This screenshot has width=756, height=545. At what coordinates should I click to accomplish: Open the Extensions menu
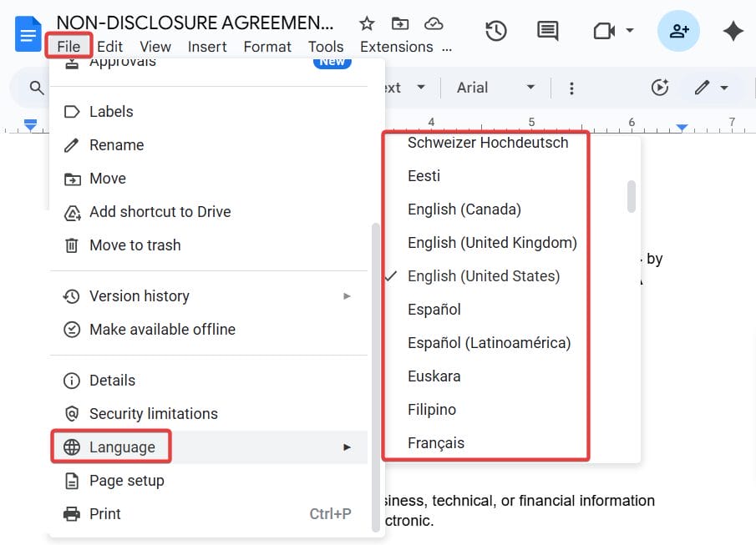[397, 47]
